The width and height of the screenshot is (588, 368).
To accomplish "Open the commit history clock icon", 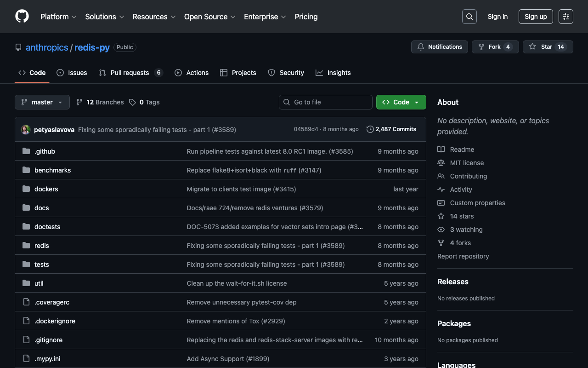I will [370, 129].
